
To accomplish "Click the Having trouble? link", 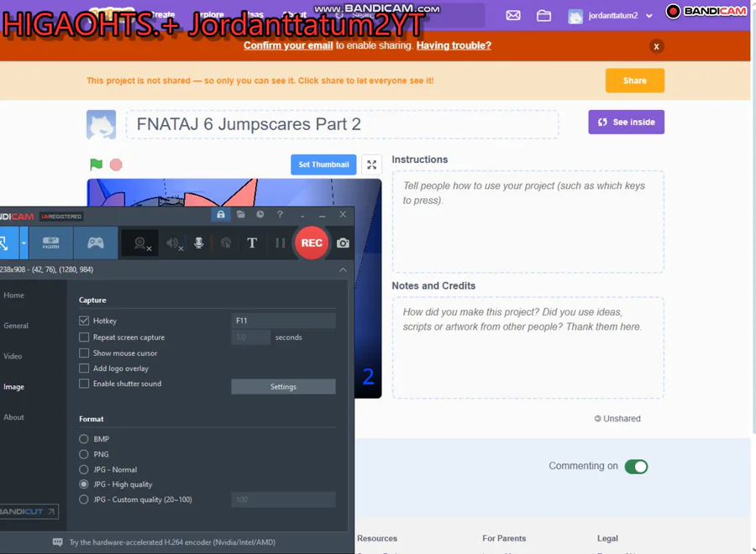I will point(454,45).
